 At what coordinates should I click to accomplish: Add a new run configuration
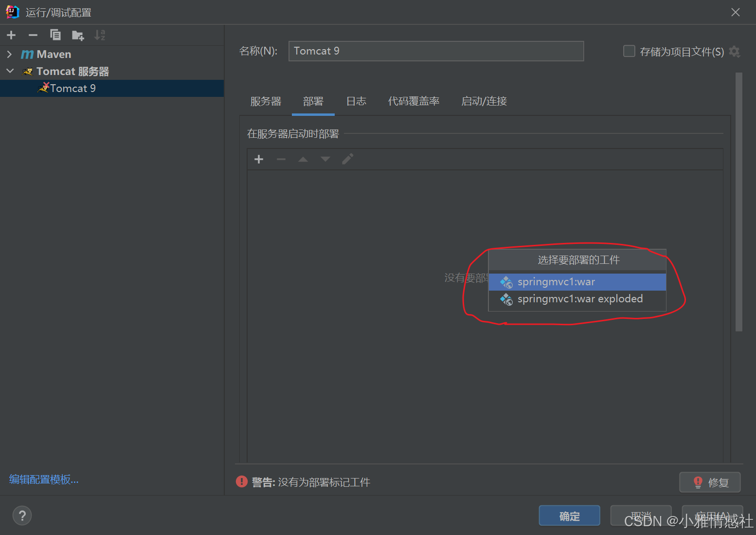(11, 35)
